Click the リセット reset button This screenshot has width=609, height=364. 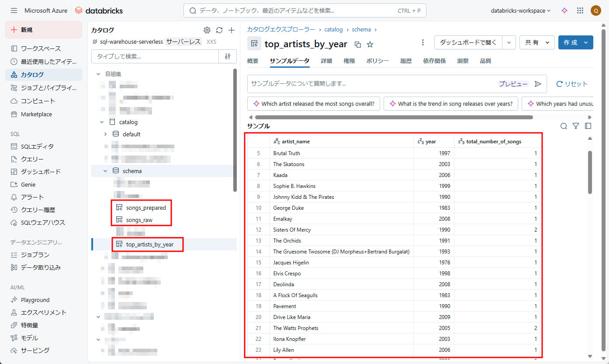tap(572, 84)
